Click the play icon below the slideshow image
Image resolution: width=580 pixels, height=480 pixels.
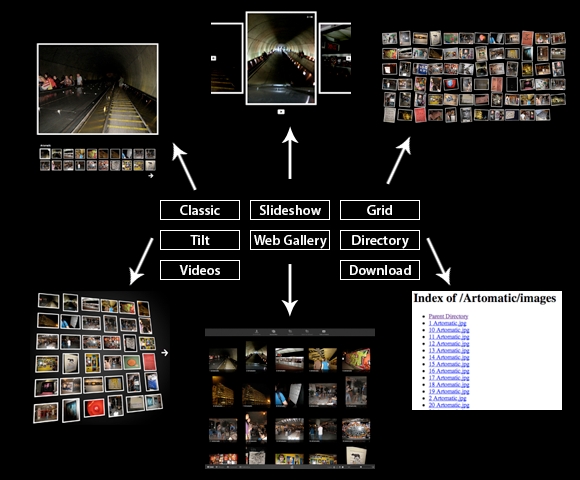pyautogui.click(x=281, y=112)
